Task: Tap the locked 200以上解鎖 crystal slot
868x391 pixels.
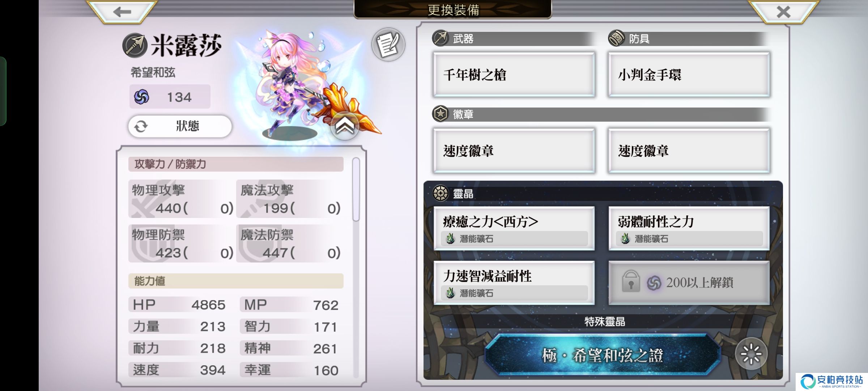Action: (689, 283)
